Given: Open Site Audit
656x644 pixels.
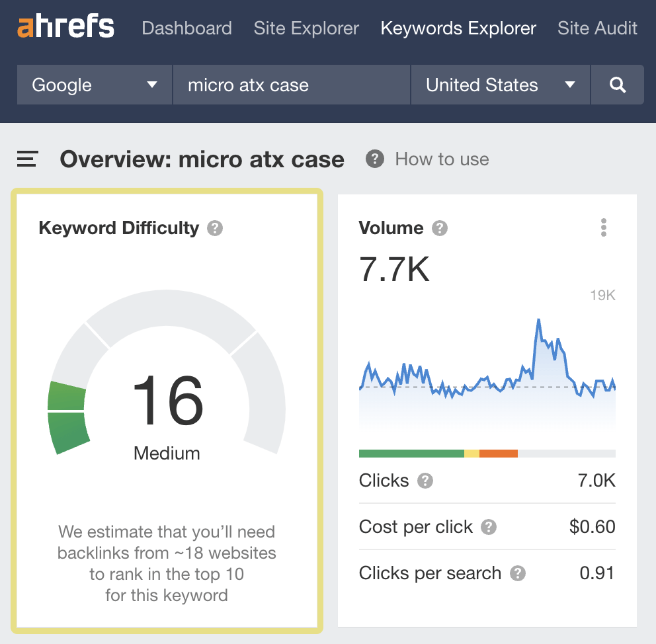Looking at the screenshot, I should pyautogui.click(x=597, y=28).
